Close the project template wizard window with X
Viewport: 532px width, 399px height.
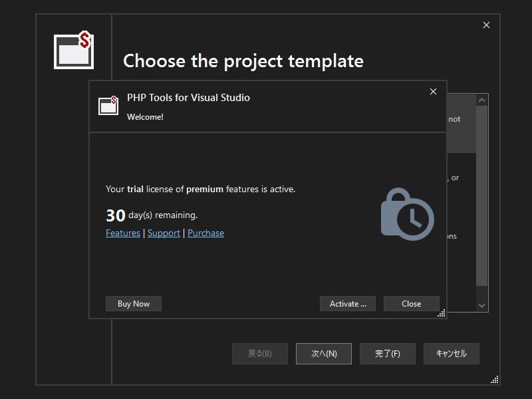(486, 25)
